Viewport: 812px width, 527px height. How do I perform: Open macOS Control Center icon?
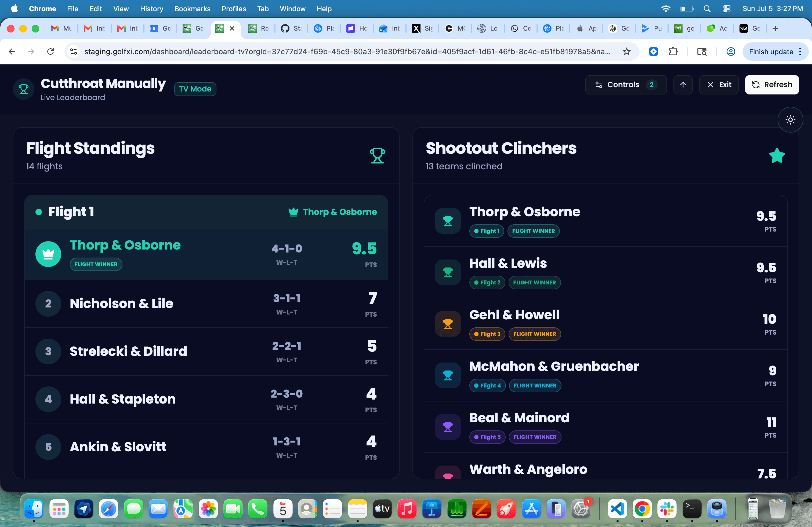[x=727, y=9]
